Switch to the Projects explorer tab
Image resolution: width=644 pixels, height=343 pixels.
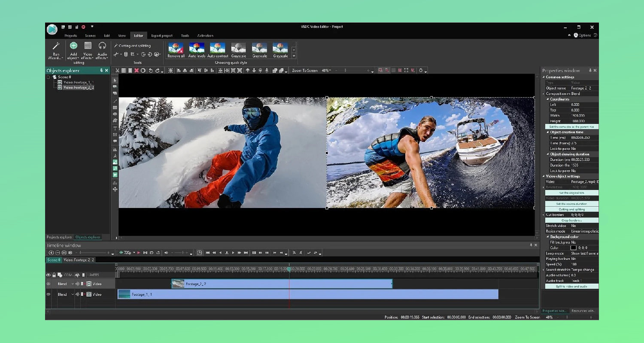click(x=59, y=237)
